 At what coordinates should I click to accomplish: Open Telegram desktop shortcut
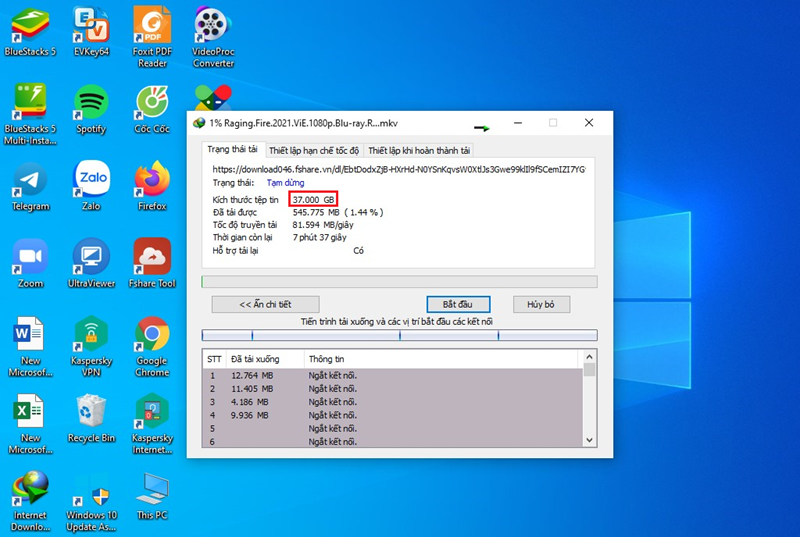pos(30,187)
